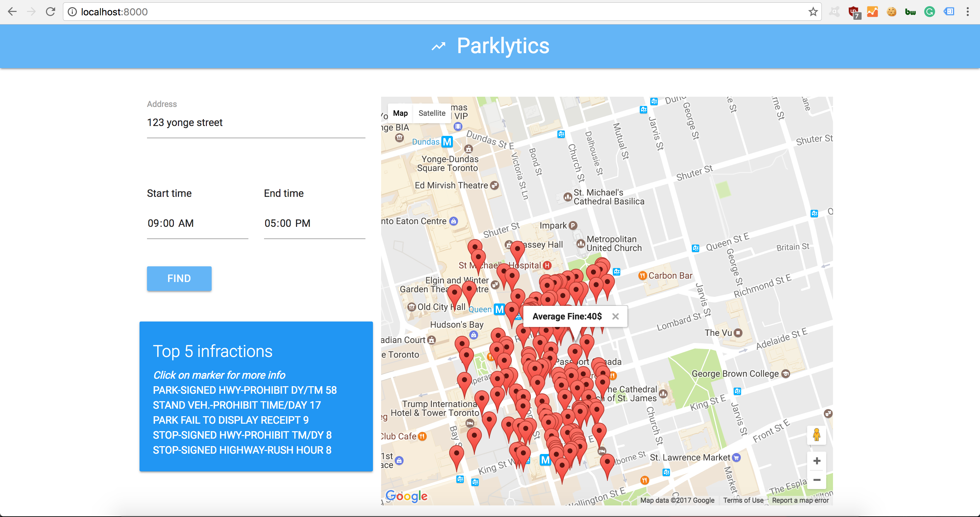This screenshot has height=517, width=980.
Task: Select the Map view type
Action: [x=400, y=113]
